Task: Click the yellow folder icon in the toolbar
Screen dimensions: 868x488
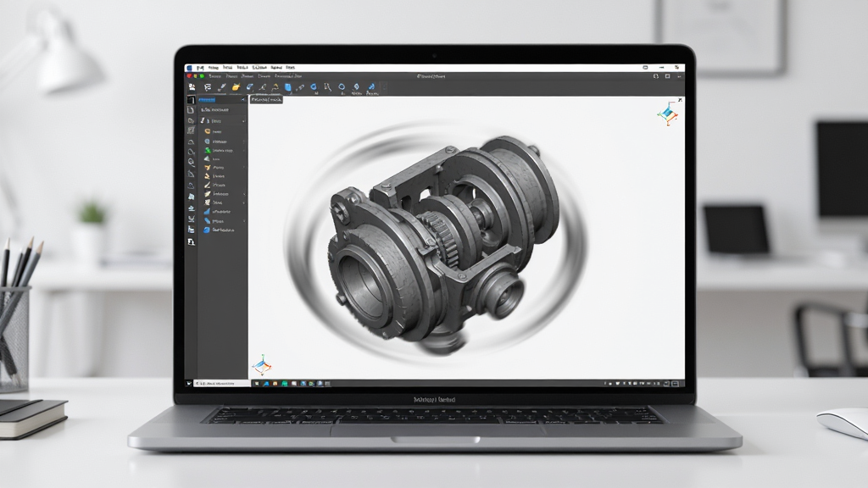Action: 236,87
